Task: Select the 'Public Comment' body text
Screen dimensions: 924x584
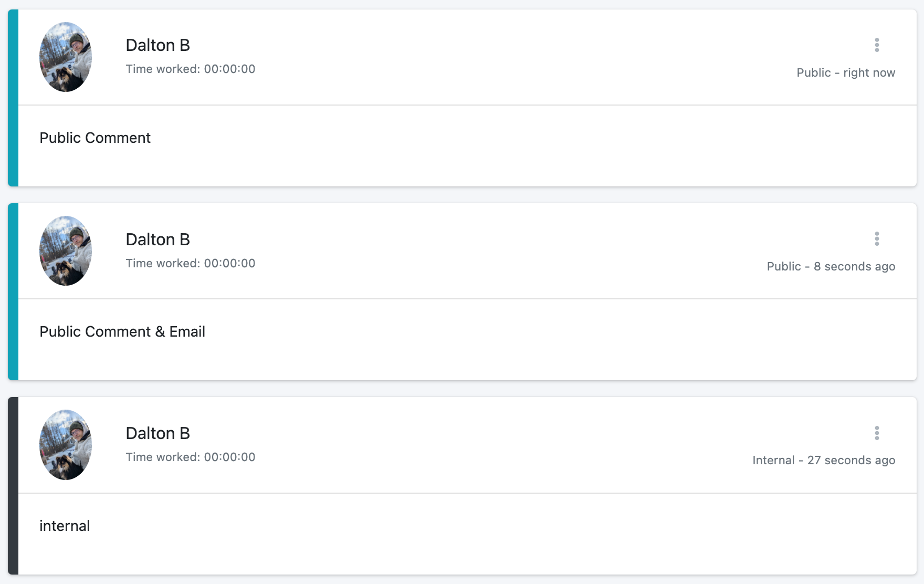Action: coord(95,138)
